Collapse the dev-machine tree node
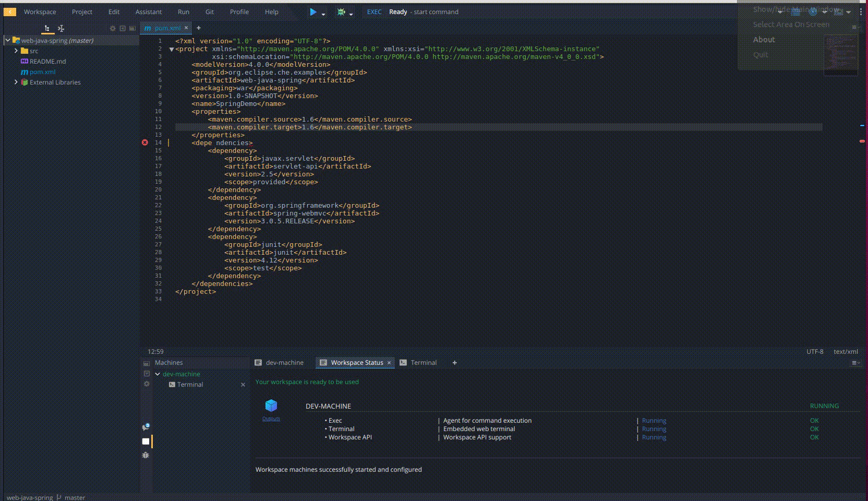Screen dimensions: 868x501 coord(158,374)
